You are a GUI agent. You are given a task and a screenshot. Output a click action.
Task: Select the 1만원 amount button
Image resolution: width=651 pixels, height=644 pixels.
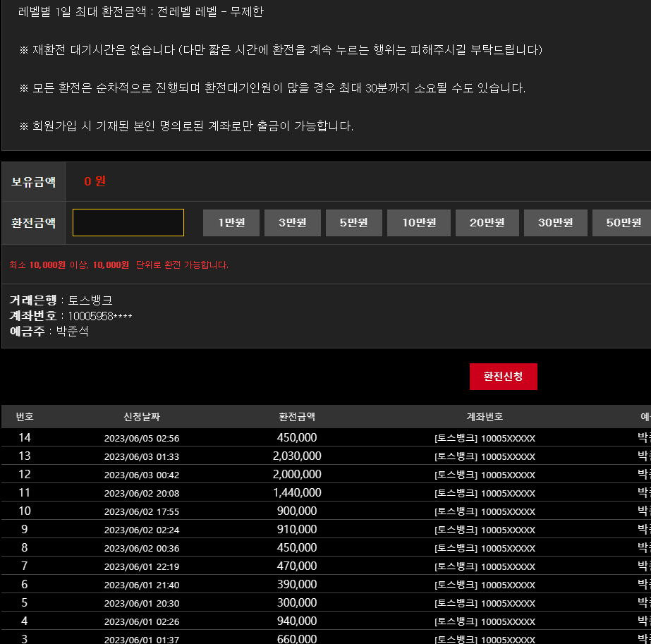click(x=231, y=223)
